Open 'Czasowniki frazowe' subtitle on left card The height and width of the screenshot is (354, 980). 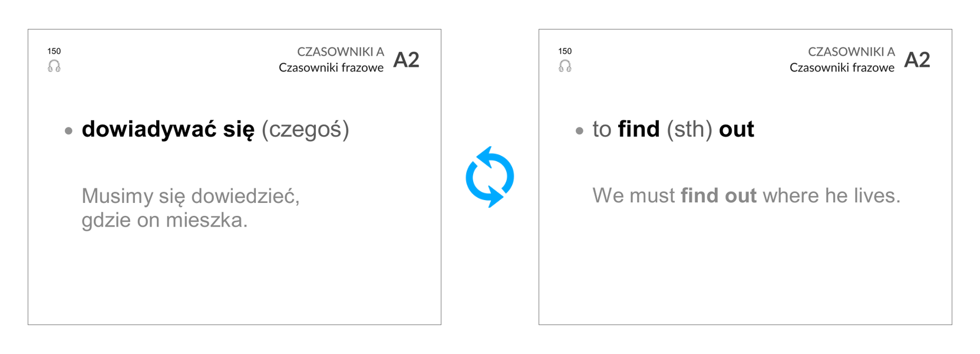[x=331, y=68]
